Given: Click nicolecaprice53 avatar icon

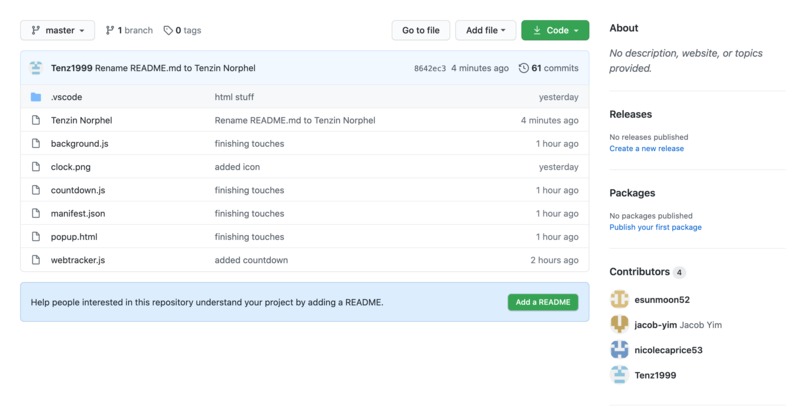Looking at the screenshot, I should coord(619,349).
